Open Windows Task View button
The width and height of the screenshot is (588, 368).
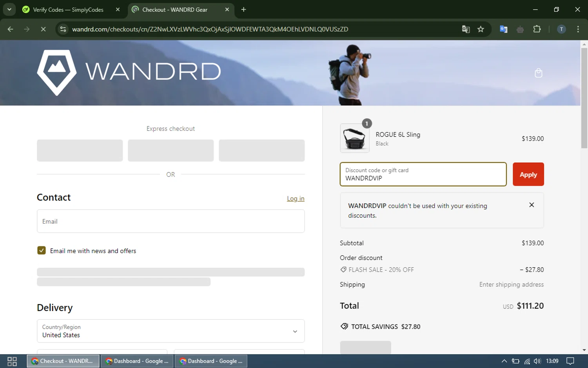pos(12,361)
